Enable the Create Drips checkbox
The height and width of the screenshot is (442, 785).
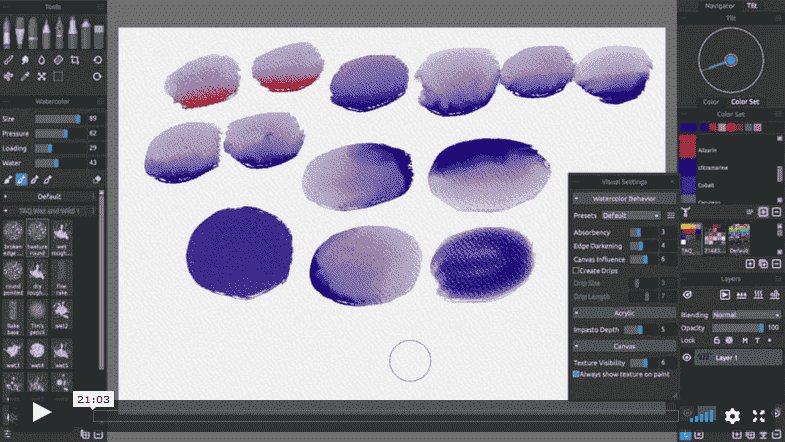576,271
